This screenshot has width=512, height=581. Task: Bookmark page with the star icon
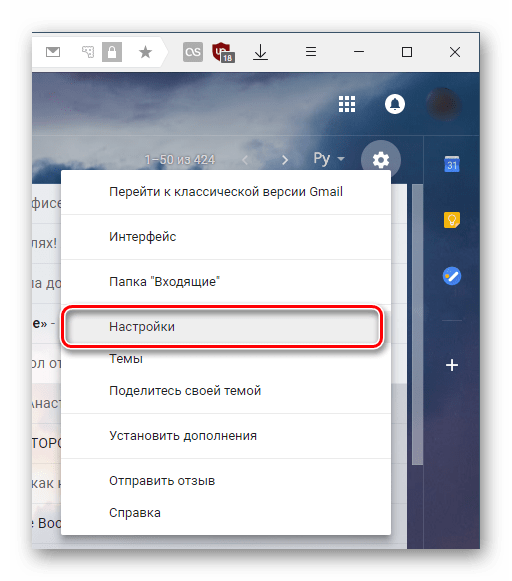click(145, 52)
